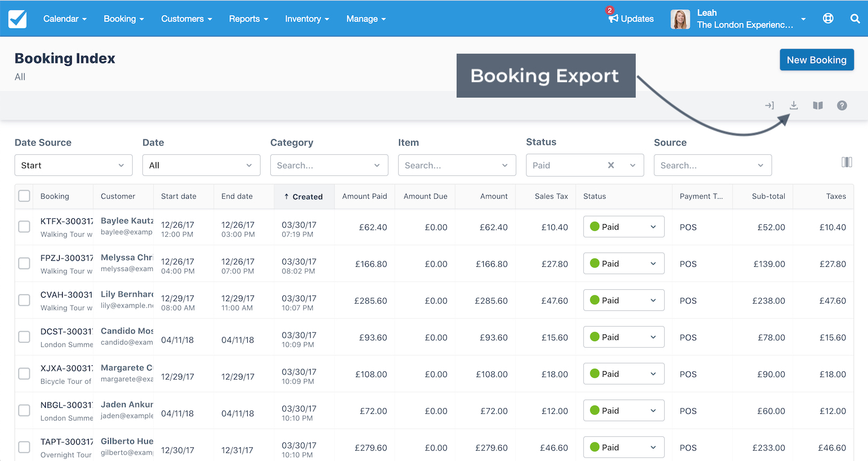Clear the Paid status filter
The image size is (868, 461).
click(611, 165)
